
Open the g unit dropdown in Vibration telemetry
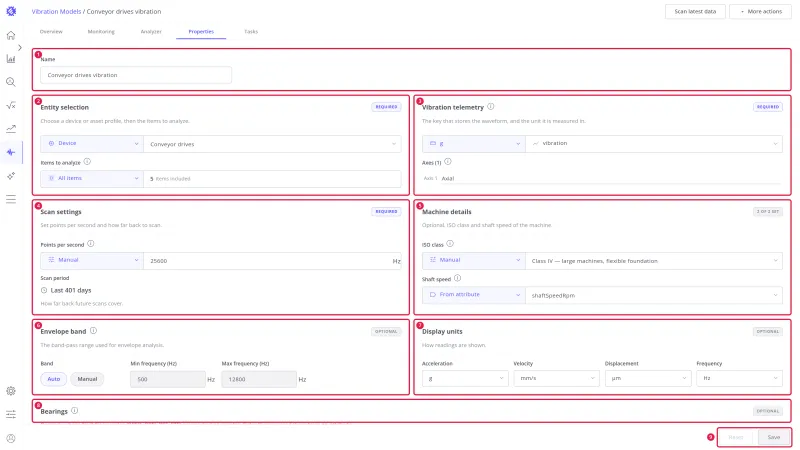473,143
